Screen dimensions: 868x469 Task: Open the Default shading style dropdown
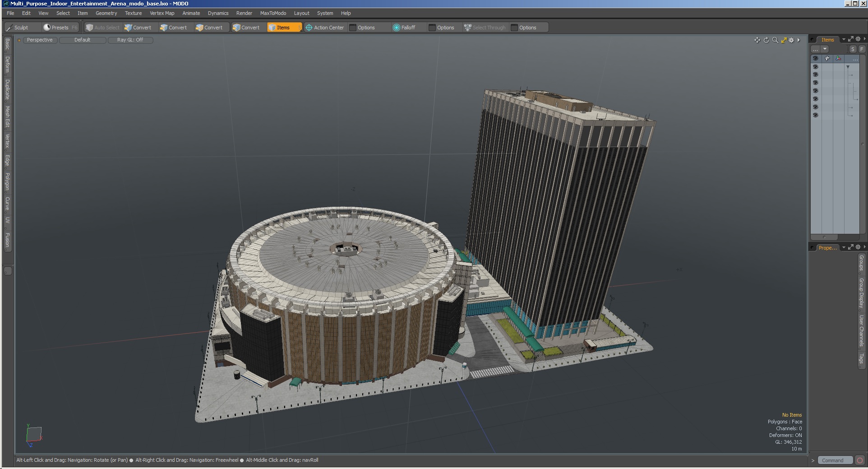[83, 40]
